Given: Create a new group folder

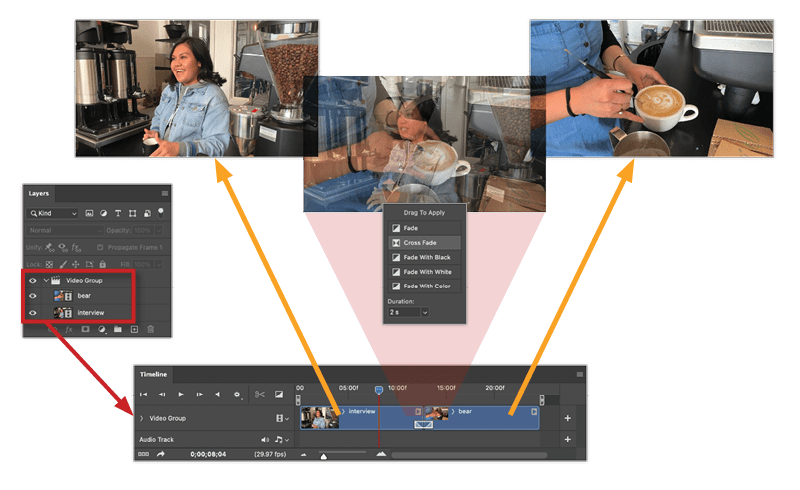Looking at the screenshot, I should click(118, 329).
